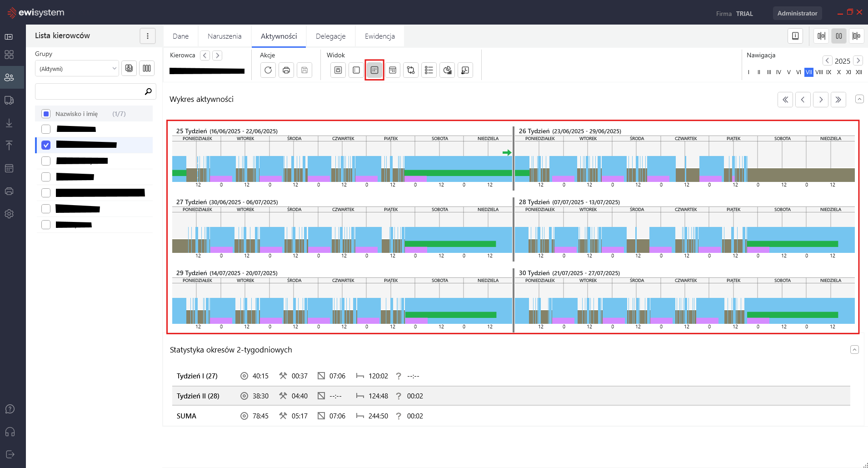
Task: Collapse the Wykres aktywności section
Action: 859,99
